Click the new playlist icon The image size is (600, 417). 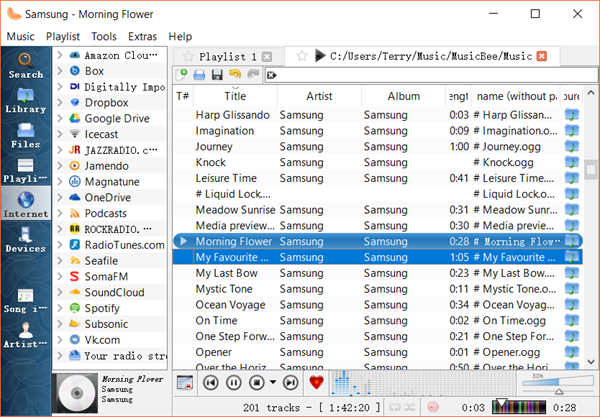[182, 75]
